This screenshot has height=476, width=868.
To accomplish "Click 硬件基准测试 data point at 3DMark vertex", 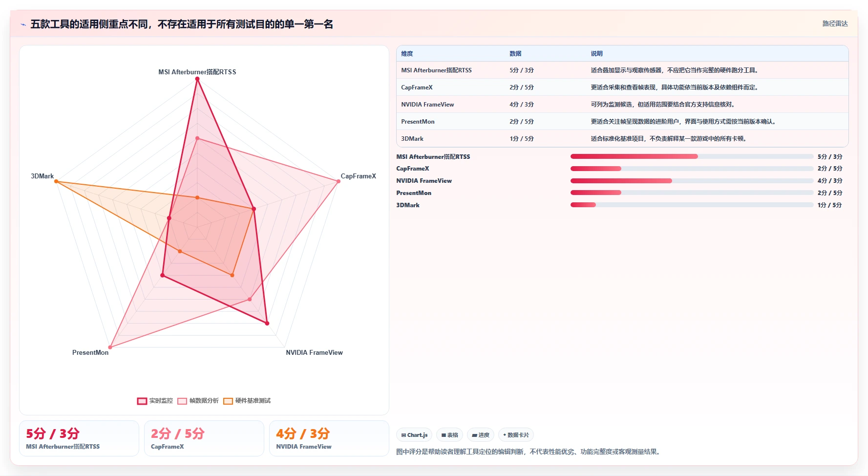I will point(56,181).
